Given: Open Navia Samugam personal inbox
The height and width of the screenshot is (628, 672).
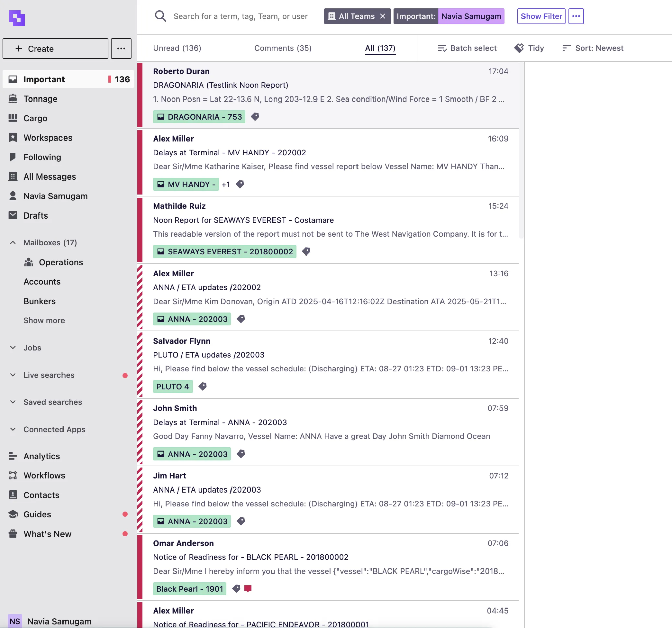Looking at the screenshot, I should coord(68,196).
